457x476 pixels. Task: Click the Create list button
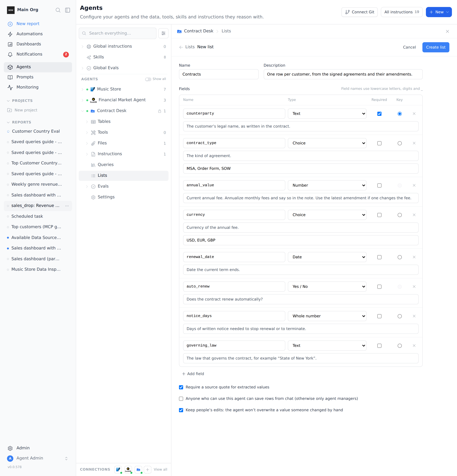pos(436,47)
